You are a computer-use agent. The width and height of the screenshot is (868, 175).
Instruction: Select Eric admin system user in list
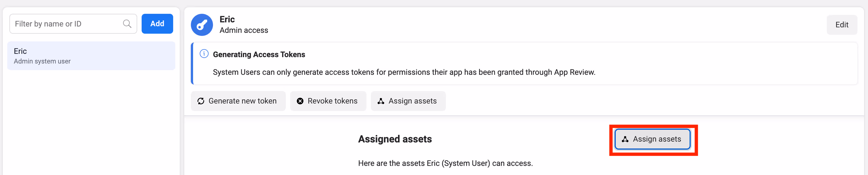91,56
